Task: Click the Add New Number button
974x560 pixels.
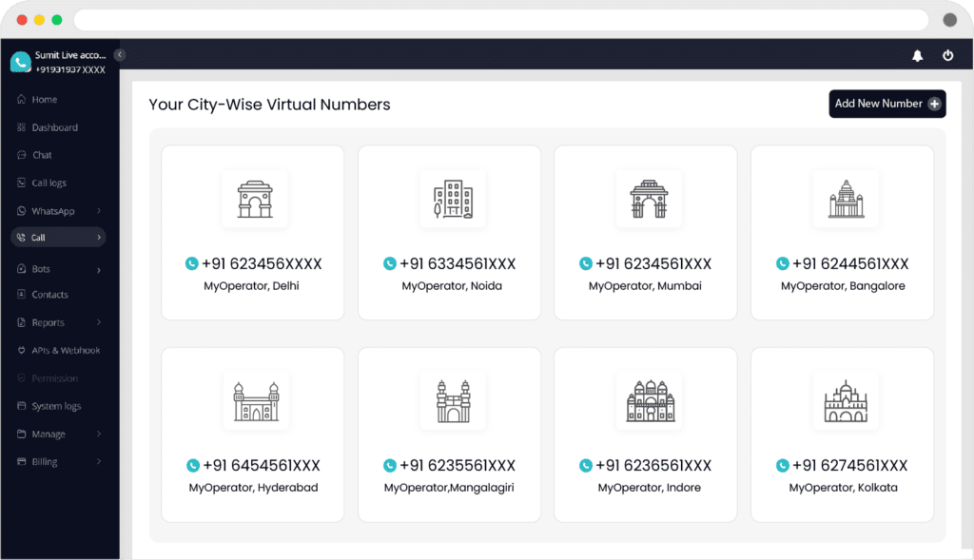Action: [x=887, y=104]
